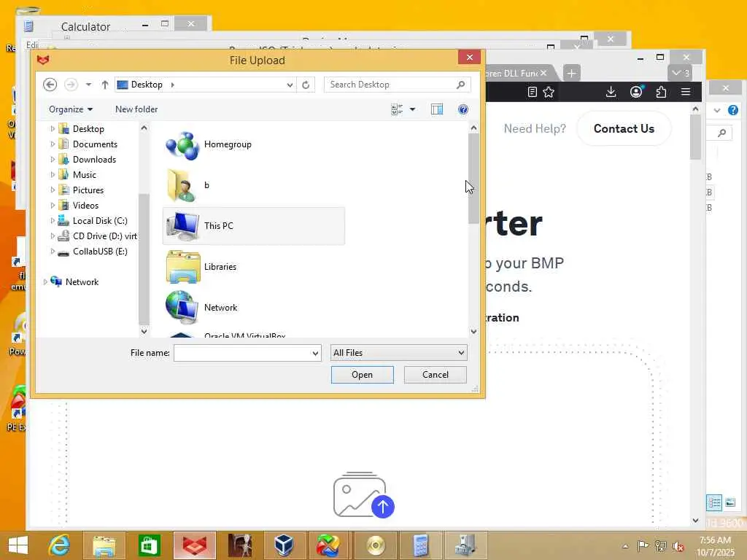Select Network in the navigation tree

coord(82,282)
